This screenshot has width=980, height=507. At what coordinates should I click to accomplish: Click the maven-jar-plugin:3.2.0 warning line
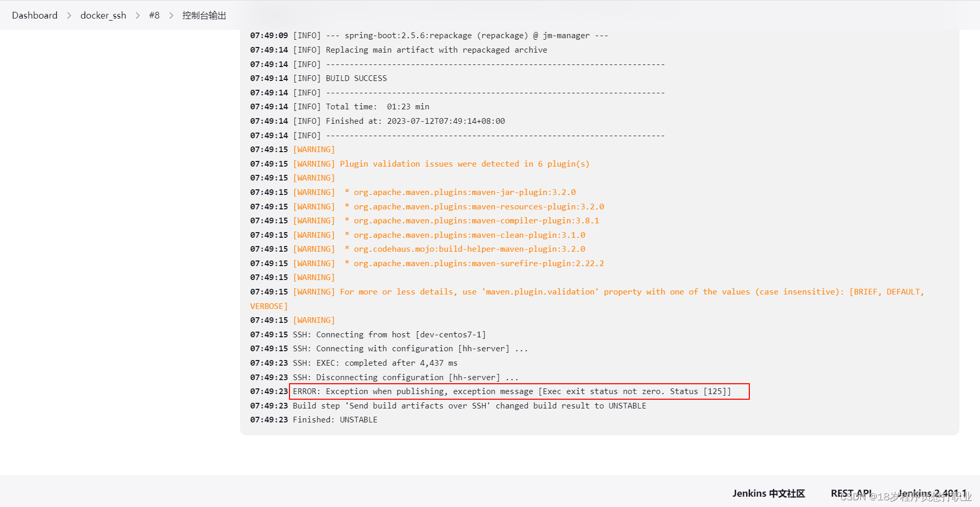pyautogui.click(x=413, y=192)
